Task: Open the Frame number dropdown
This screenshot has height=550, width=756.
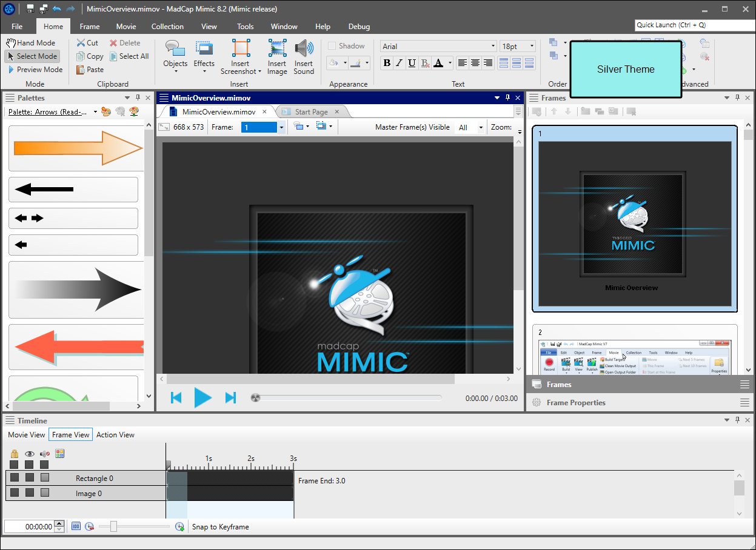Action: pos(281,127)
